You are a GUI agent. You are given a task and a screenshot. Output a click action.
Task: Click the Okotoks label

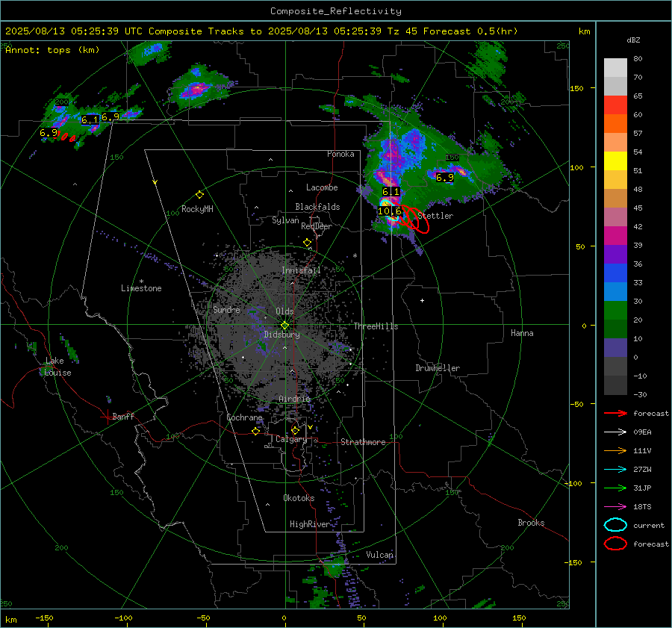pos(299,498)
